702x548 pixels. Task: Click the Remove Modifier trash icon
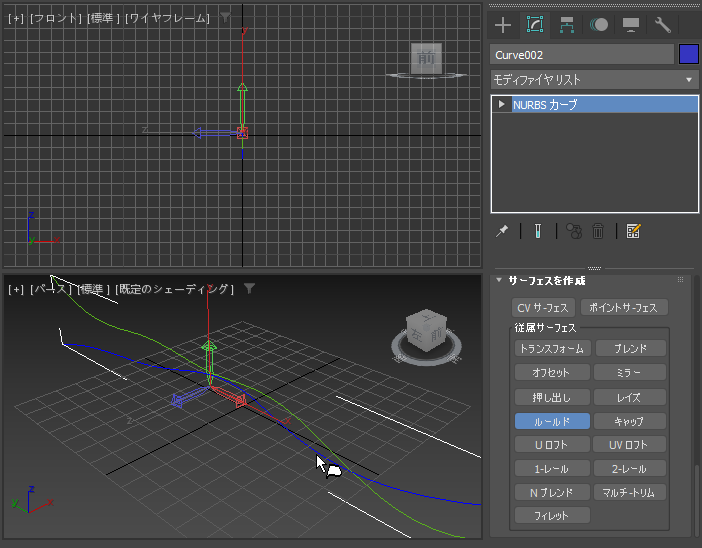click(598, 231)
